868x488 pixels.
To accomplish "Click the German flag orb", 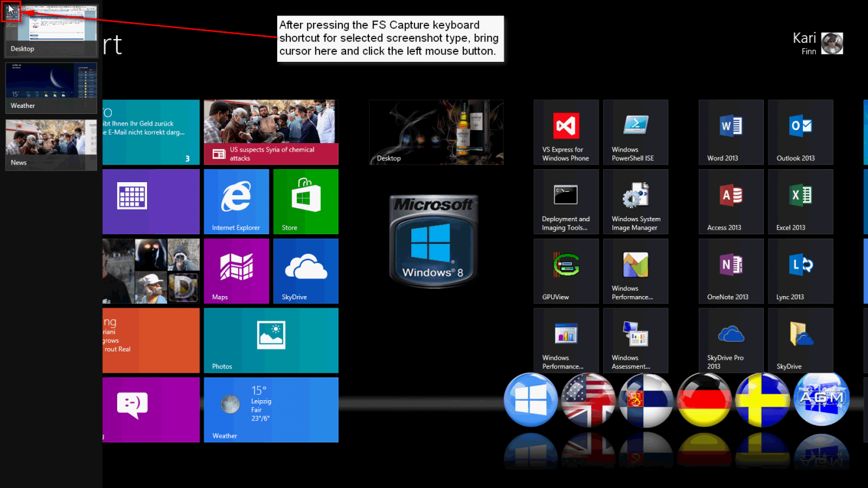I will pos(704,400).
